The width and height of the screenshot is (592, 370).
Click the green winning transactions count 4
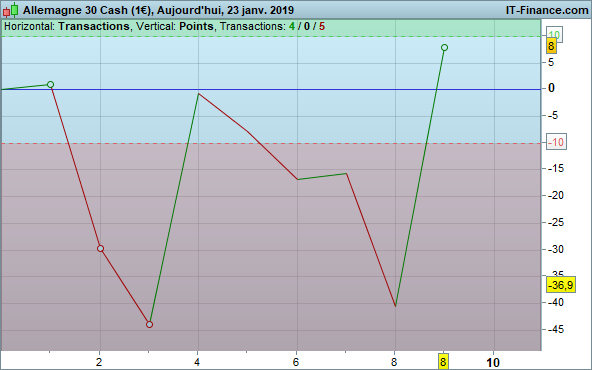(x=292, y=26)
